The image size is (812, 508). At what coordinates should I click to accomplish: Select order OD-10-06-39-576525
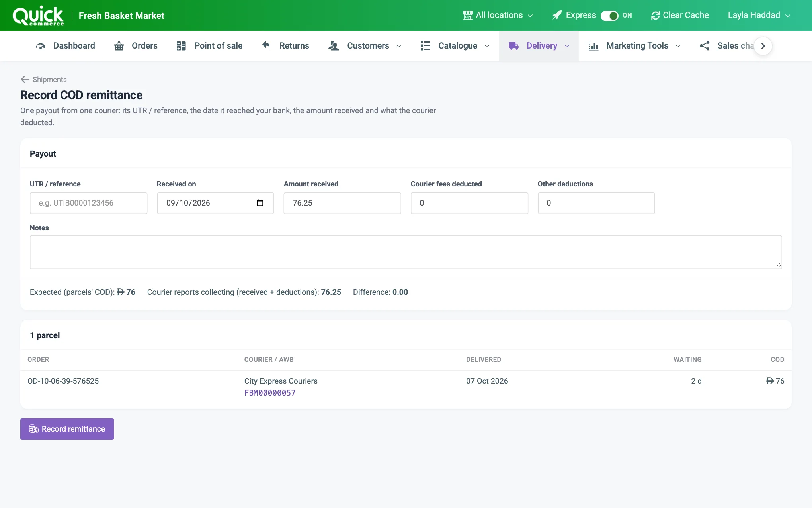pos(63,381)
